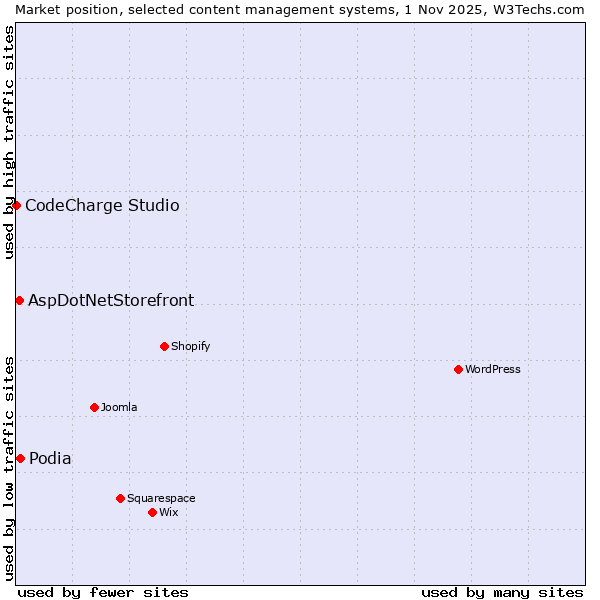This screenshot has width=600, height=600.
Task: Click the Squarespace text label
Action: click(161, 498)
